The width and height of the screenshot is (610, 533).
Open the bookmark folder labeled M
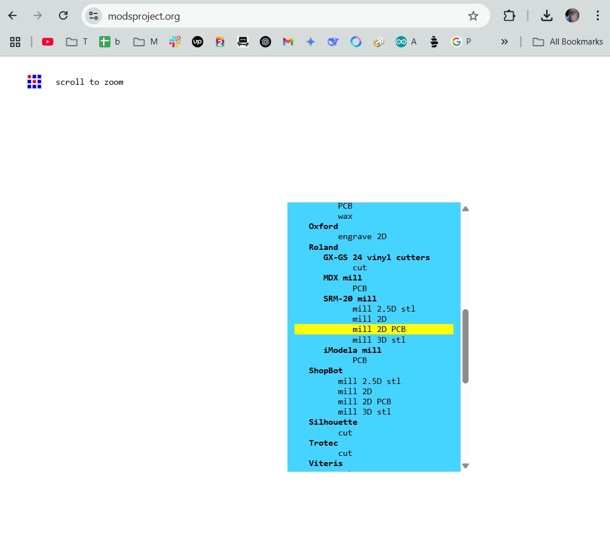(x=145, y=42)
